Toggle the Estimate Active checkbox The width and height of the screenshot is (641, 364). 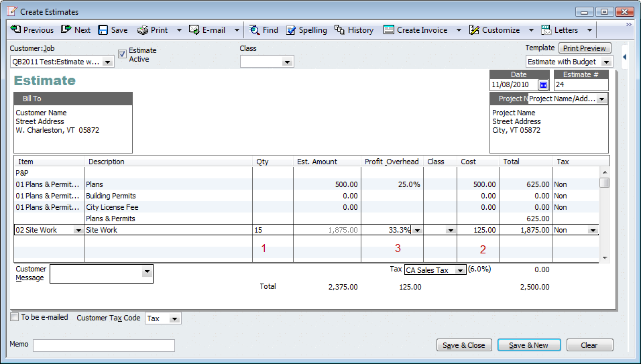pos(122,54)
